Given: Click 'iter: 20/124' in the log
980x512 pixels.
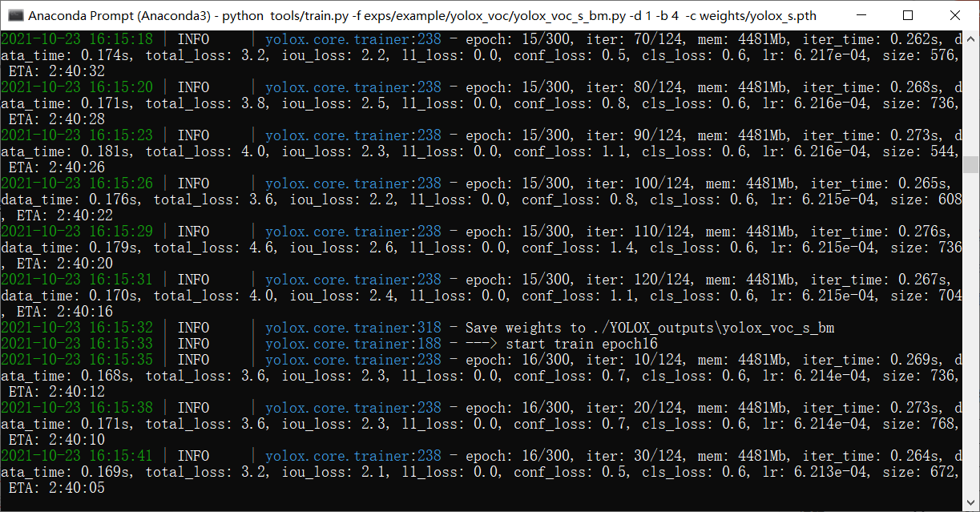Looking at the screenshot, I should [x=634, y=408].
